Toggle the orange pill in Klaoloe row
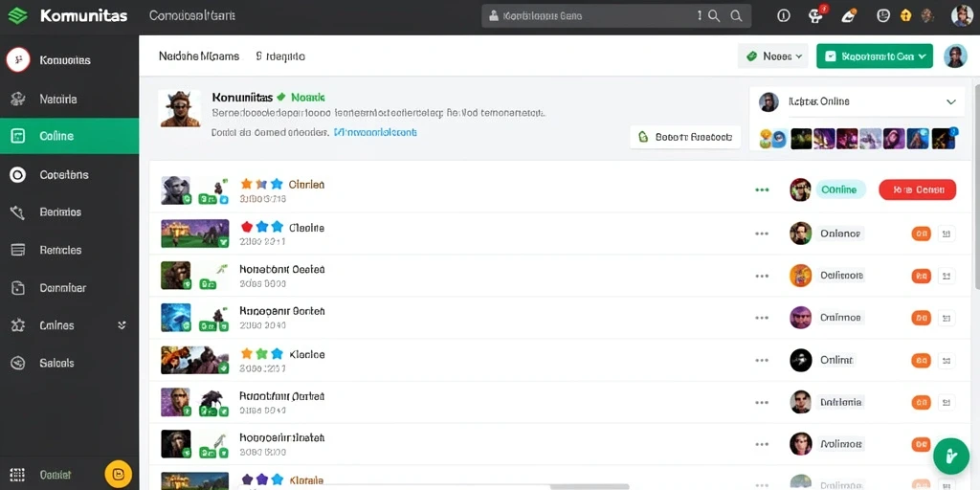 click(x=921, y=361)
